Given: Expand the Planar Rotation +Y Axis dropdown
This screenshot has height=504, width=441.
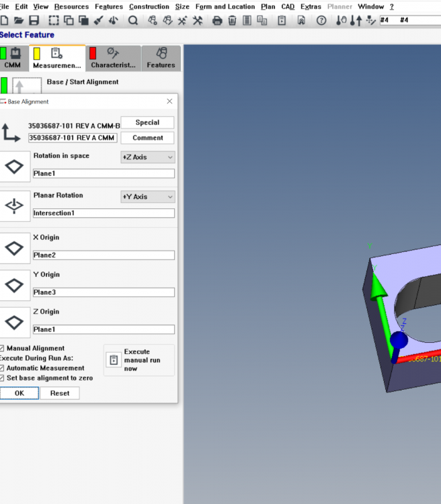Looking at the screenshot, I should 147,197.
